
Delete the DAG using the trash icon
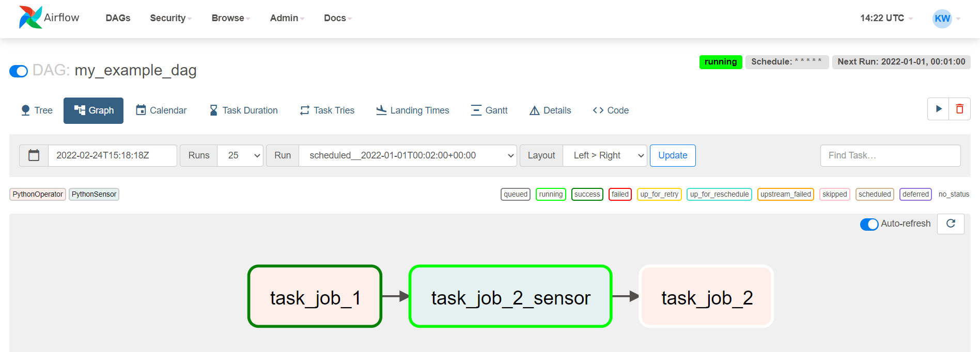[959, 109]
